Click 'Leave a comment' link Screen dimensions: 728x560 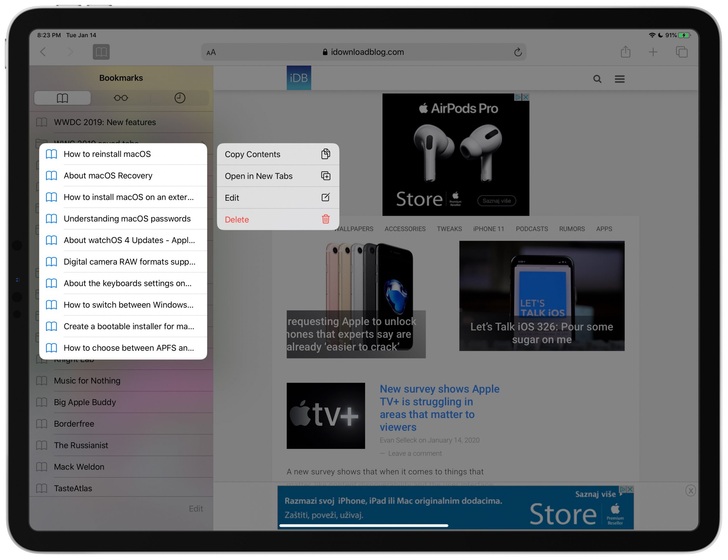(415, 453)
